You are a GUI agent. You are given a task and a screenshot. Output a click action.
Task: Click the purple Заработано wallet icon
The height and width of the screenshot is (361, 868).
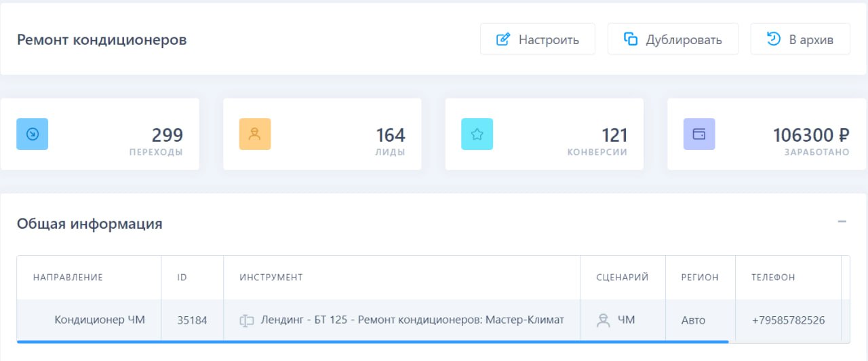[699, 134]
